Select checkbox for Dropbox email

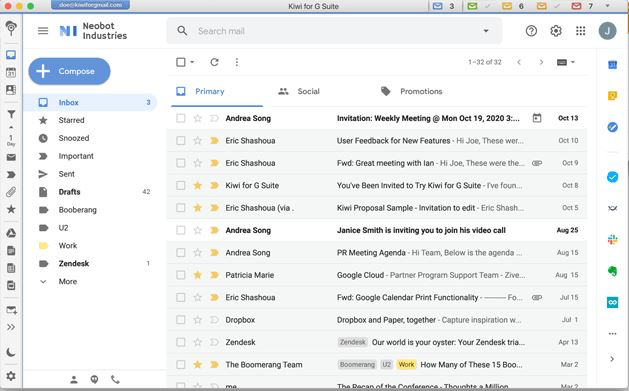181,320
